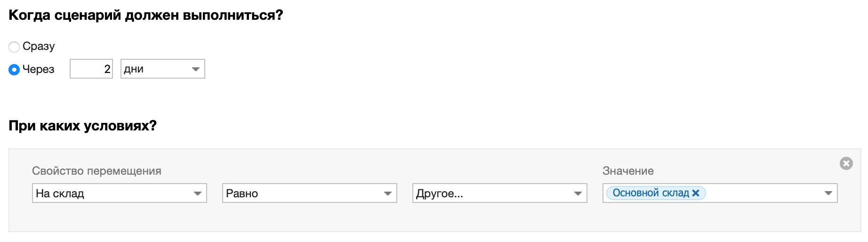Click the Значение field dropdown arrow
Image resolution: width=868 pixels, height=242 pixels.
point(828,193)
